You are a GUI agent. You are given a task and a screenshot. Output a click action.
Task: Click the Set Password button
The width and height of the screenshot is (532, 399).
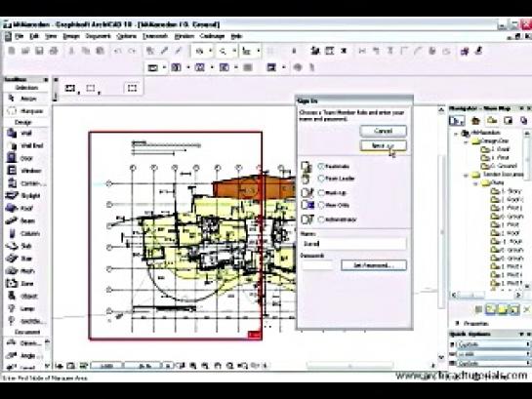tap(374, 265)
